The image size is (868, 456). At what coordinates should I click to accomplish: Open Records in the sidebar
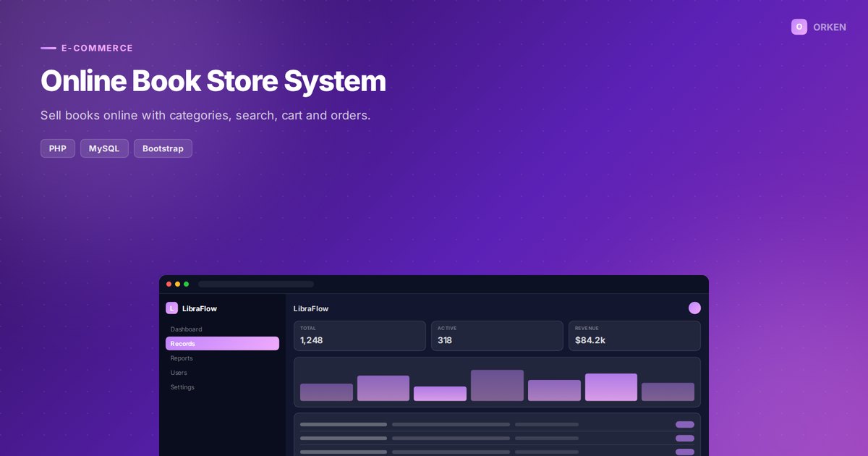(x=222, y=344)
